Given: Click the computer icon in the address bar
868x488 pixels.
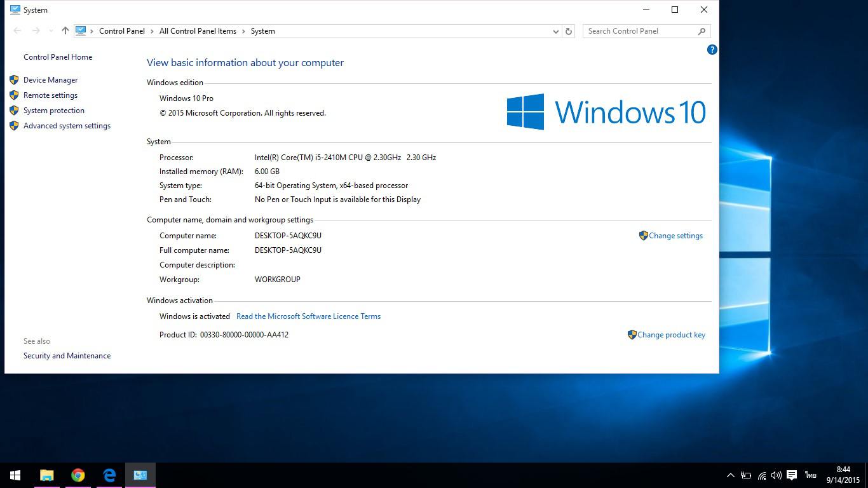Looking at the screenshot, I should click(x=81, y=30).
